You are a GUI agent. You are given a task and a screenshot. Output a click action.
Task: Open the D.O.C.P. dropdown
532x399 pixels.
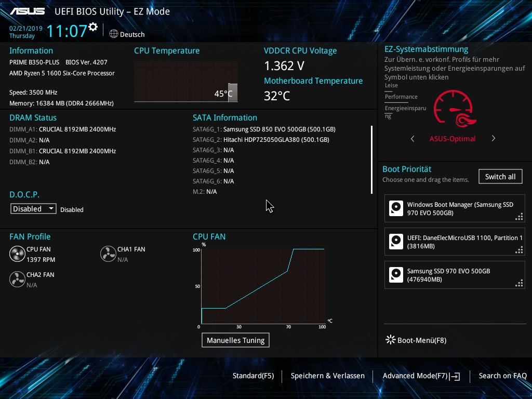33,209
